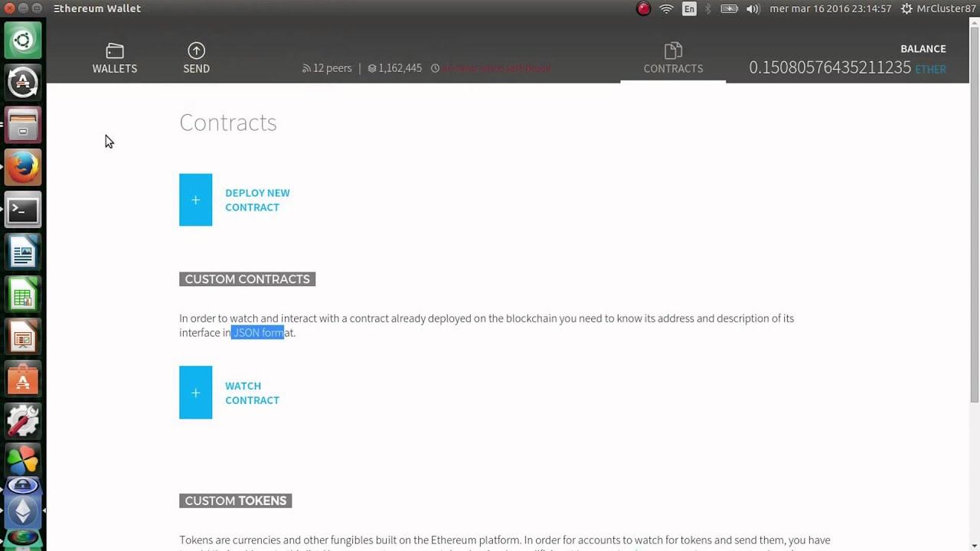The width and height of the screenshot is (980, 551).
Task: Open the sound volume menu
Action: click(753, 8)
